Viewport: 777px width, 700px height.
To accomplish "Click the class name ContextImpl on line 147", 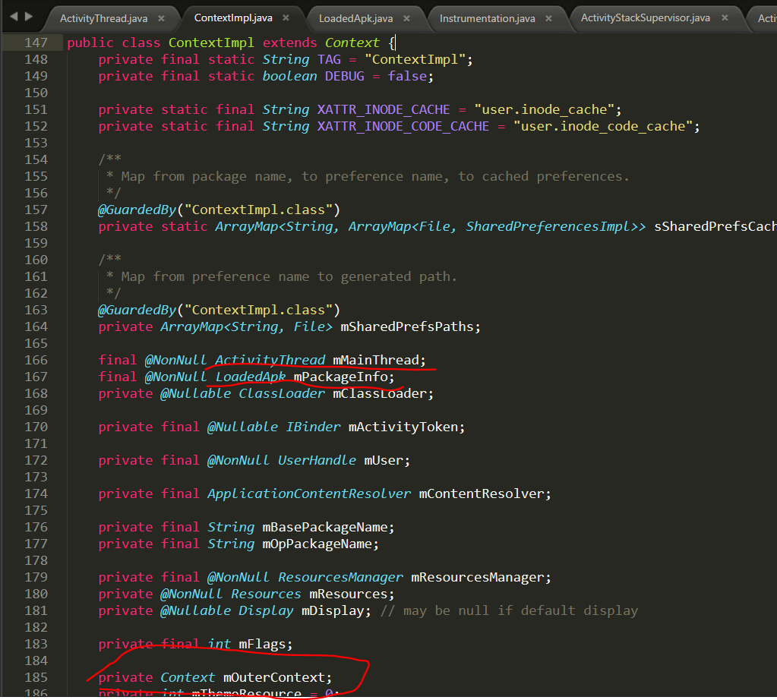I will [211, 43].
